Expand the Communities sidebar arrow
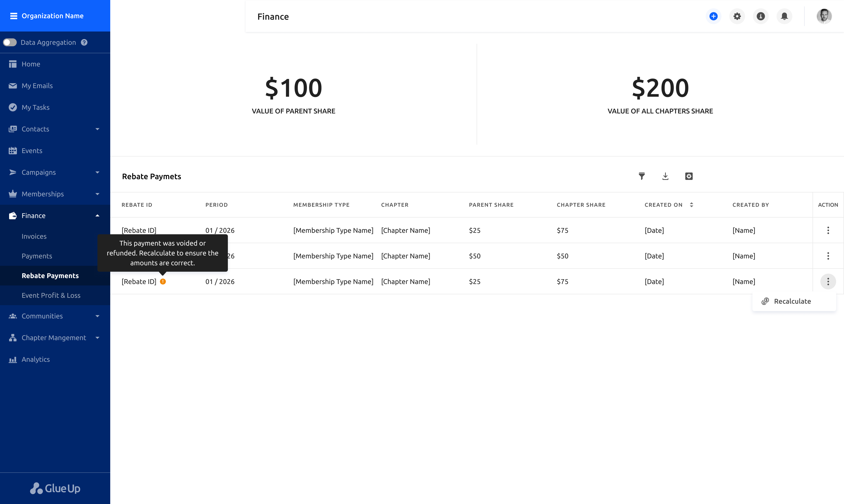 click(x=97, y=316)
